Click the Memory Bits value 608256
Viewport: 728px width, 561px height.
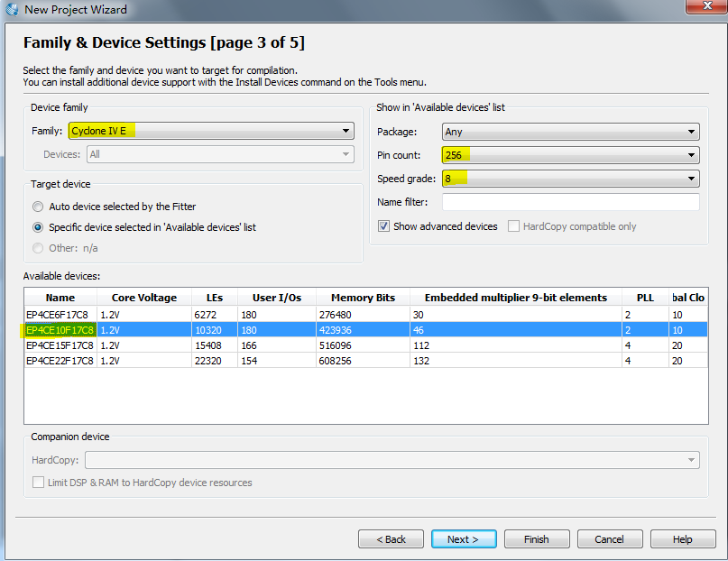tap(336, 361)
